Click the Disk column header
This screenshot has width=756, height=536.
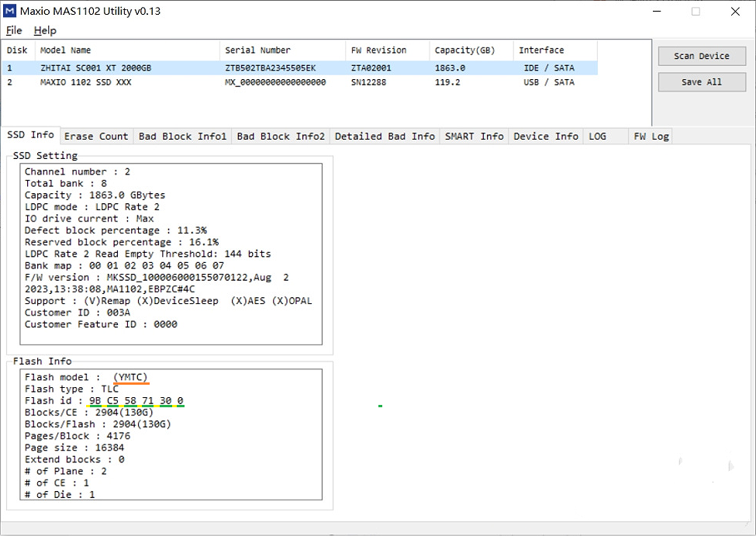(x=18, y=50)
